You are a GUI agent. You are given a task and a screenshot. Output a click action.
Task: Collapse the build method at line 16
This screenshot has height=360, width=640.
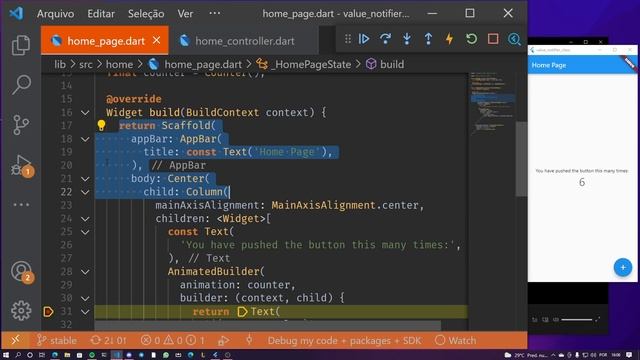click(85, 113)
